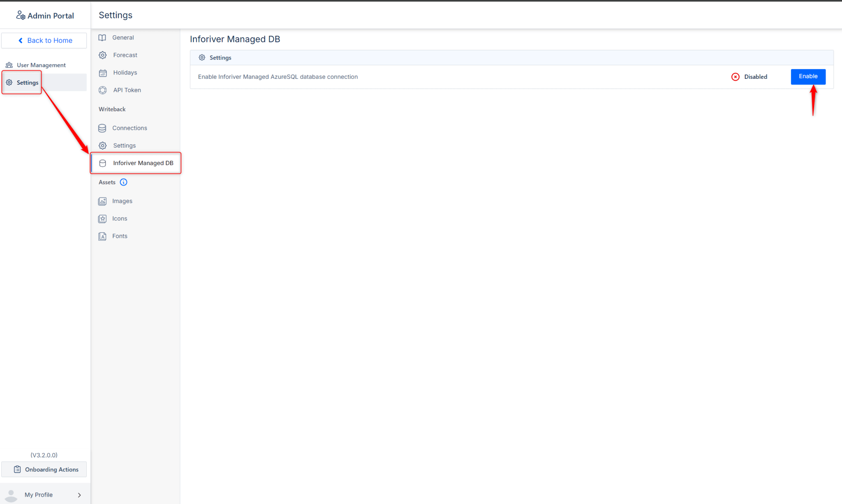This screenshot has height=504, width=842.
Task: Click the API Token icon
Action: coord(102,90)
